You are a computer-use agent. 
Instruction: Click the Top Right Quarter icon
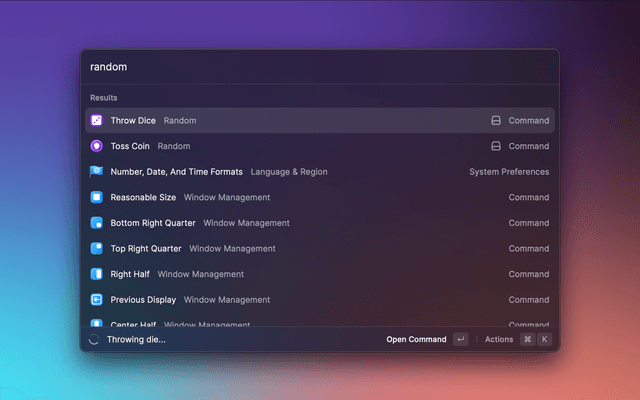click(x=97, y=249)
